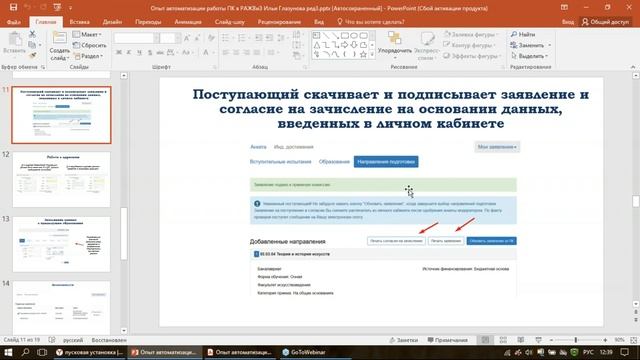Switch to the Рецензирование tab
This screenshot has width=640, height=360.
(279, 22)
